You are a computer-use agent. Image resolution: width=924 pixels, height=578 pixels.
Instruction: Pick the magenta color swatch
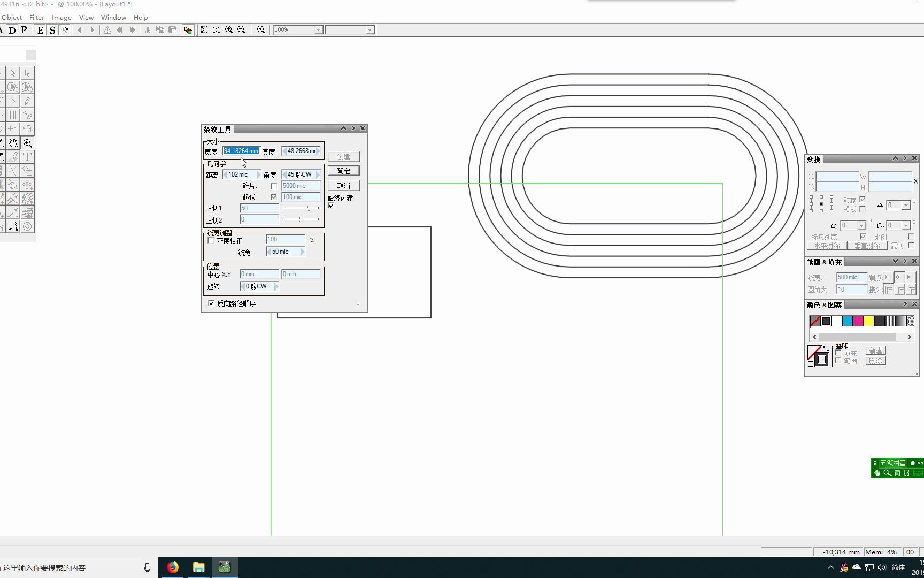(858, 321)
